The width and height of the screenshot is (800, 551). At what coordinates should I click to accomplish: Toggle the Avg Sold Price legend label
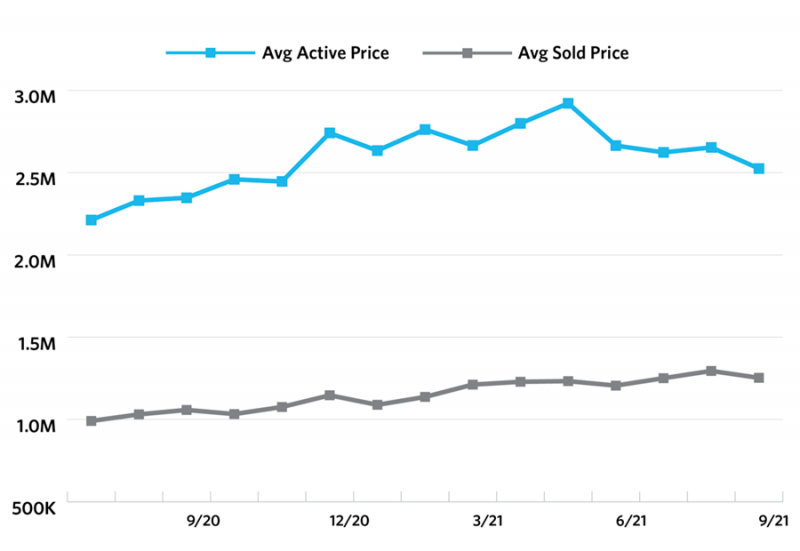[x=574, y=53]
